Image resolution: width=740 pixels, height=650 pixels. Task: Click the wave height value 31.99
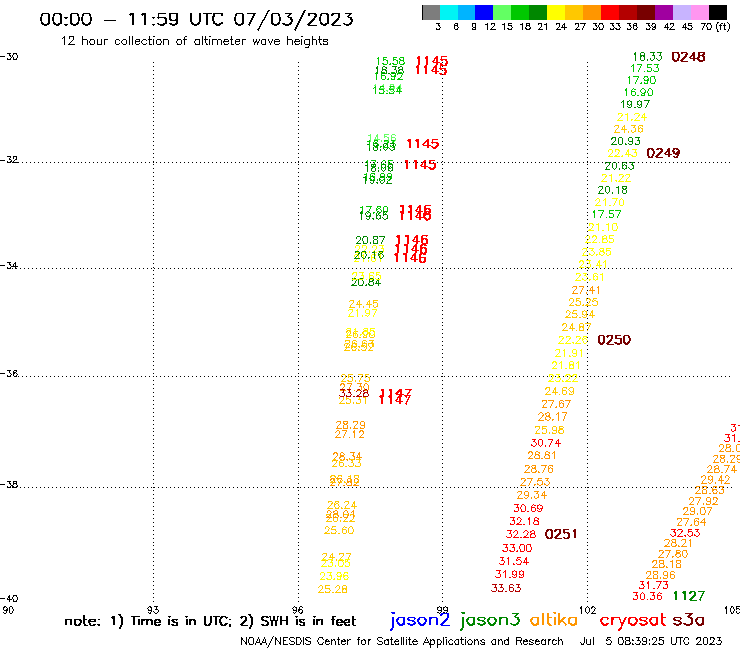pos(510,574)
